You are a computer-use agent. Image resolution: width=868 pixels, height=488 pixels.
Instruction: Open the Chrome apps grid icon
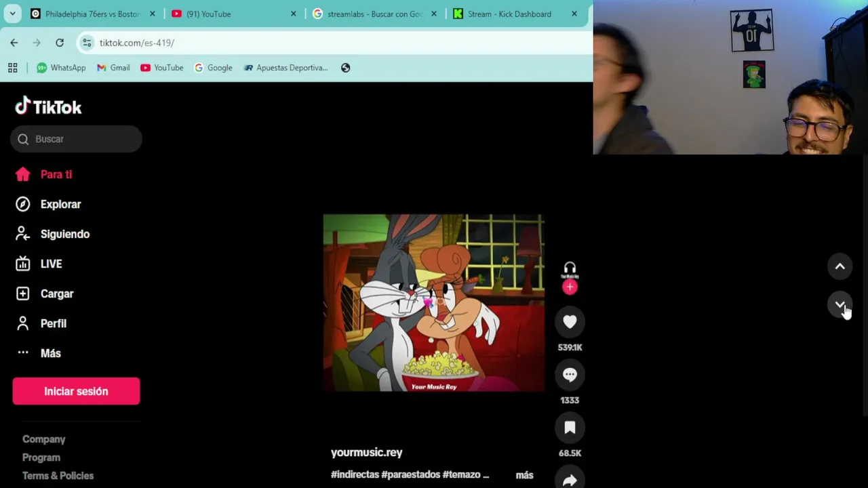12,68
